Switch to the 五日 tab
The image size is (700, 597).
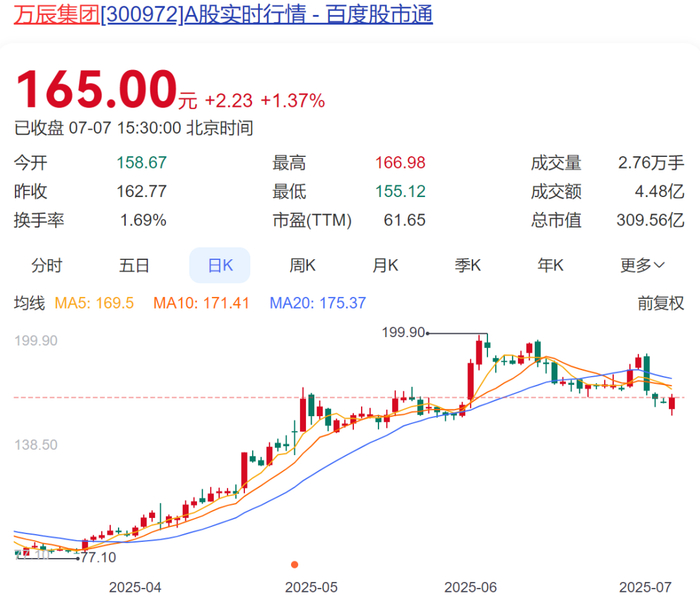point(134,266)
